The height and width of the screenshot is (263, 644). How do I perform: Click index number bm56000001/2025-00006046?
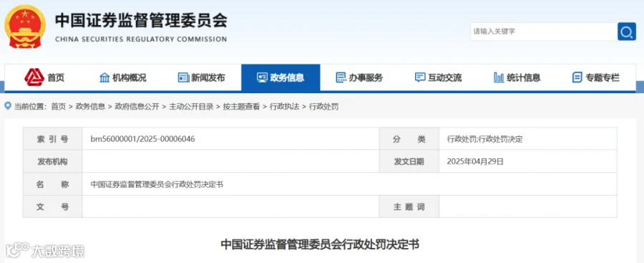143,139
